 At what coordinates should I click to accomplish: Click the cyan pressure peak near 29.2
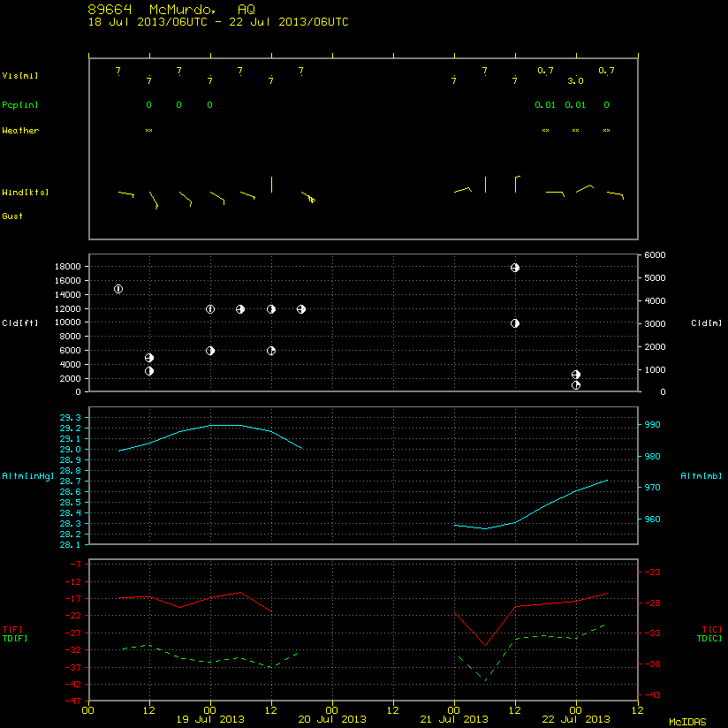click(x=225, y=425)
